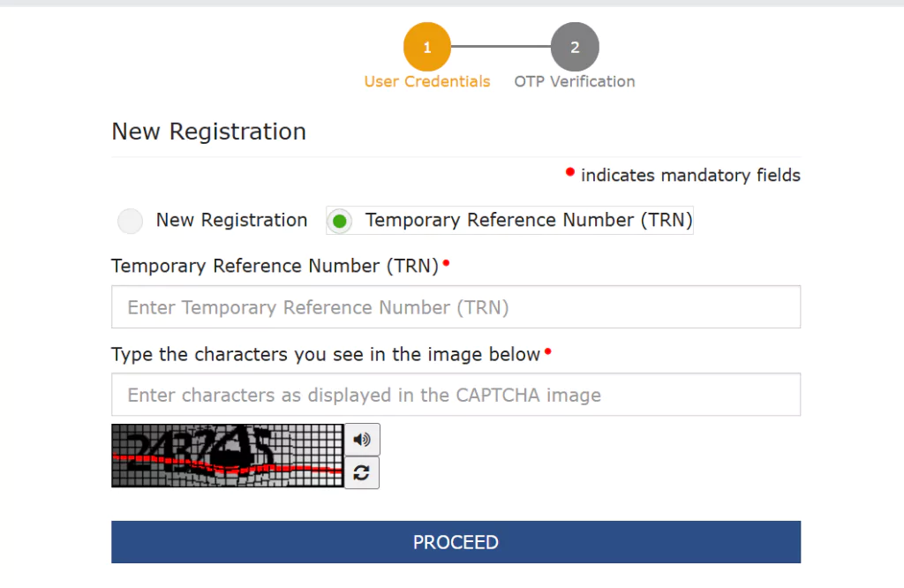Click the 'Type the characters you see' label
The width and height of the screenshot is (904, 588).
325,354
